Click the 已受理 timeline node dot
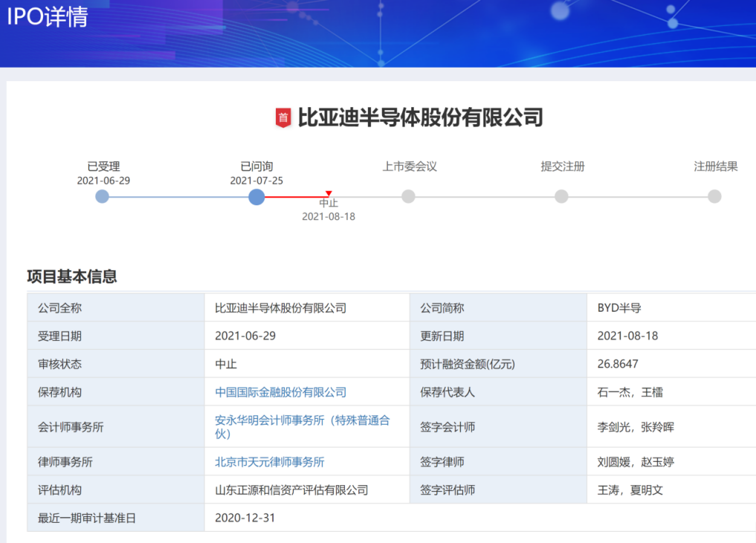This screenshot has height=543, width=756. pos(103,196)
